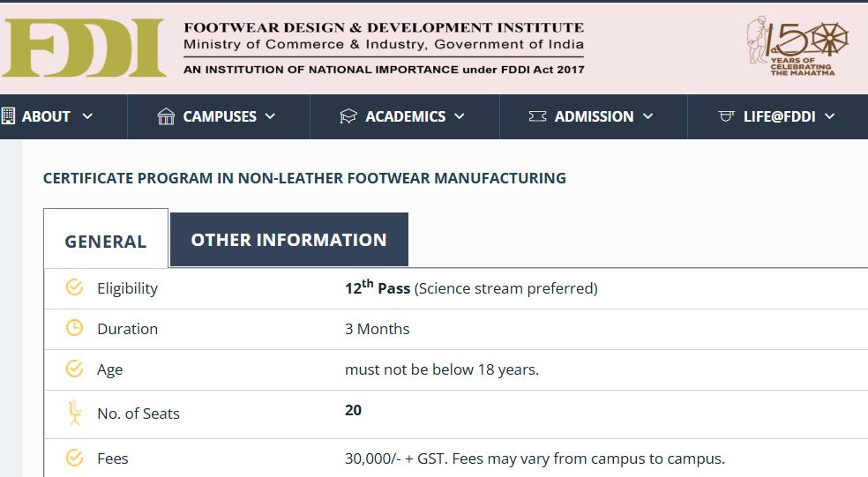Expand the ACADEMICS dropdown chevron

click(x=459, y=116)
